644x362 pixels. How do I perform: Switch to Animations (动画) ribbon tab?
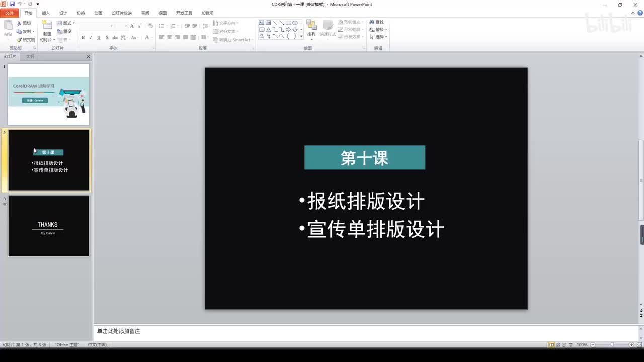[98, 13]
